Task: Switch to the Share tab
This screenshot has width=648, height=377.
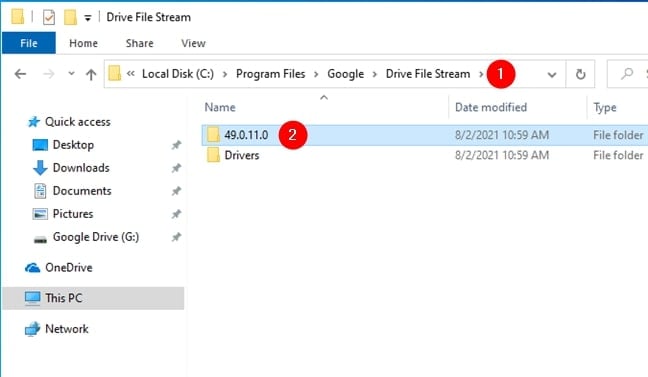Action: click(x=139, y=43)
